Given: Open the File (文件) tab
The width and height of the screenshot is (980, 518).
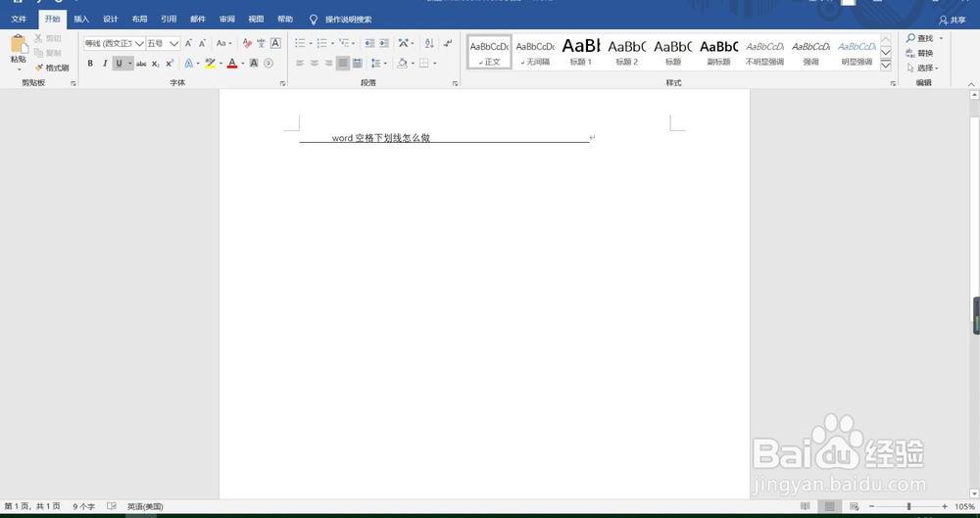Looking at the screenshot, I should [x=19, y=20].
